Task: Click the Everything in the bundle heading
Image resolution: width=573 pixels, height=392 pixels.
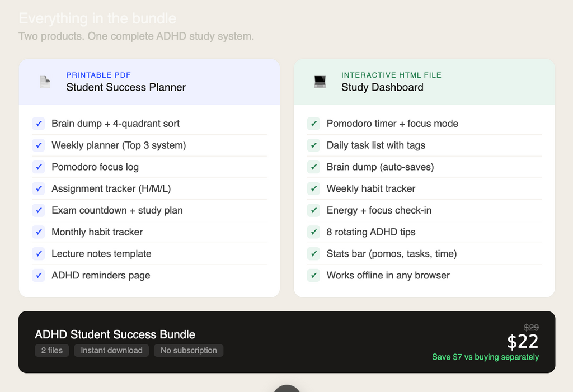Action: [x=97, y=18]
